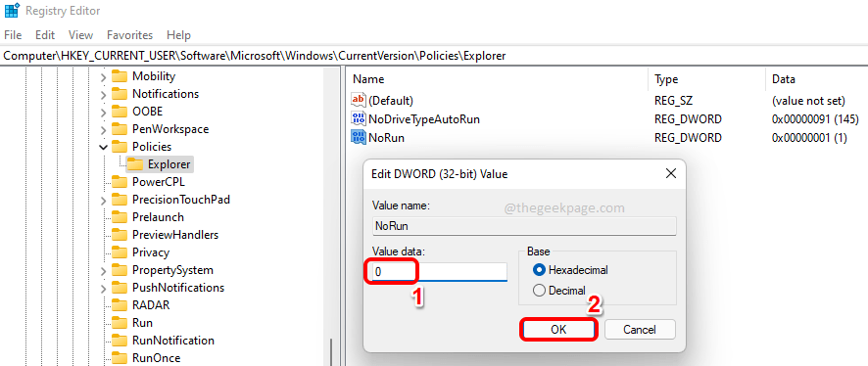The image size is (868, 366).
Task: Open the Favorites menu
Action: click(129, 35)
